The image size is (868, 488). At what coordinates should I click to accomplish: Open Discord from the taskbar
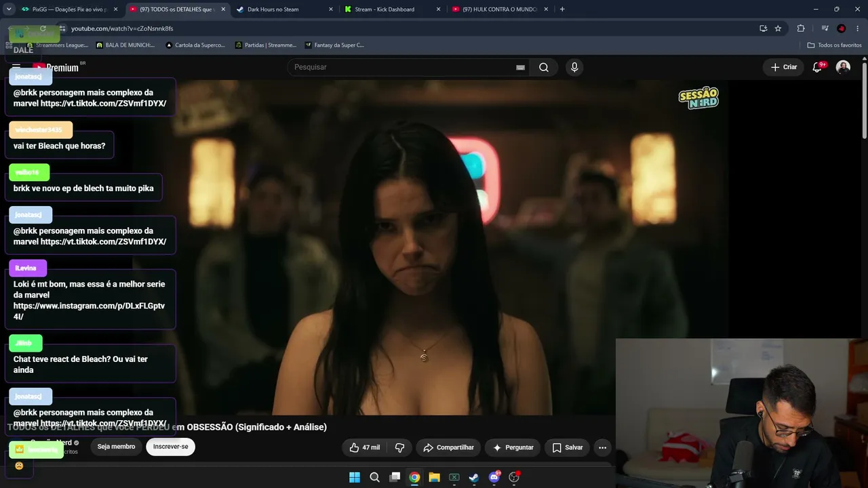tap(494, 477)
